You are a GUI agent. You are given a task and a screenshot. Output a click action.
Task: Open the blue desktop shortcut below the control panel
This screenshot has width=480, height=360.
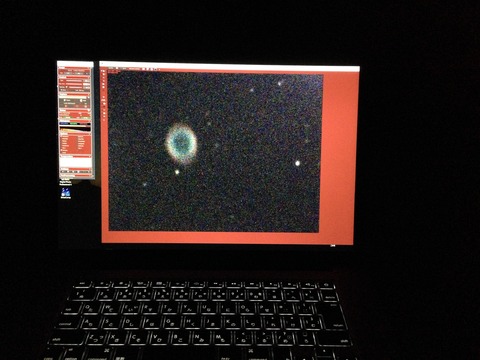tap(66, 193)
